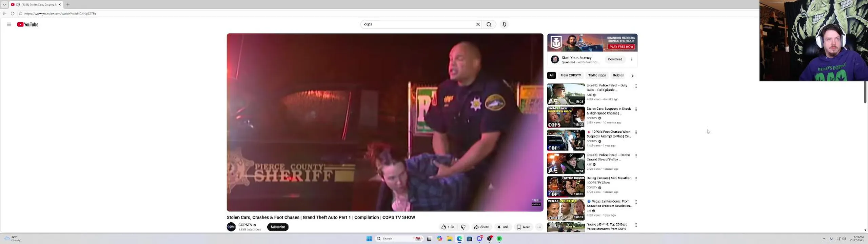This screenshot has height=244, width=868.
Task: Click the 1.15M subscribers text
Action: pos(250,229)
